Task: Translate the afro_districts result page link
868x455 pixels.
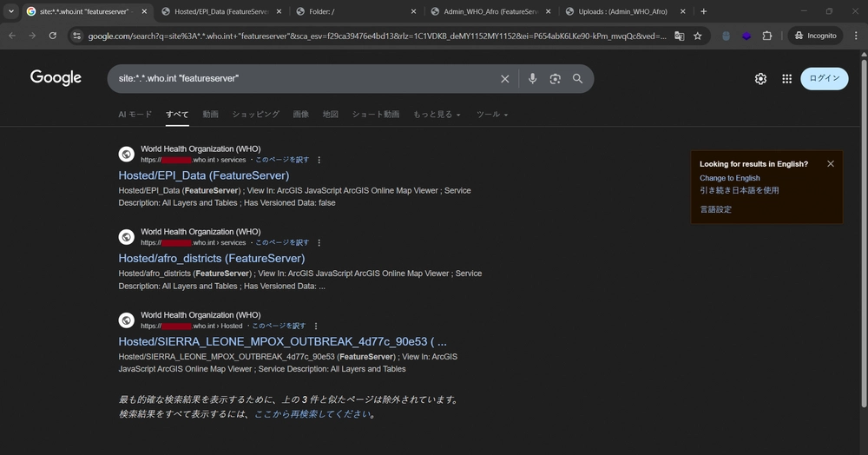Action: tap(282, 242)
